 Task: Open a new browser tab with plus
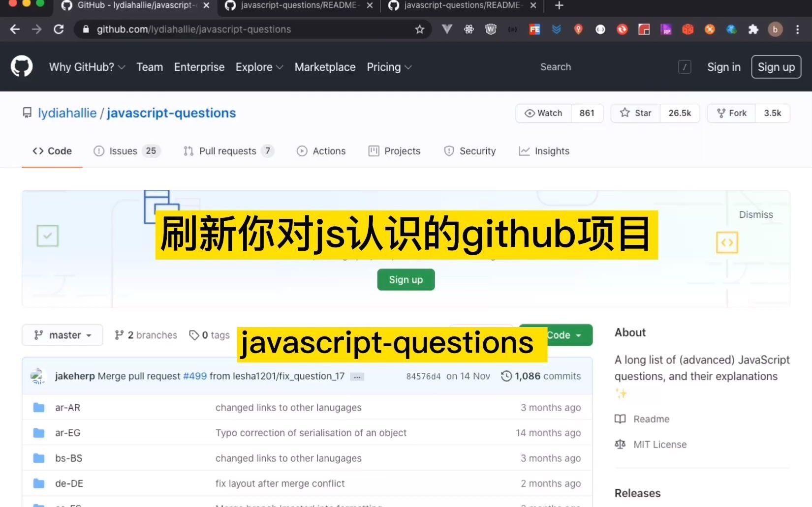coord(559,5)
